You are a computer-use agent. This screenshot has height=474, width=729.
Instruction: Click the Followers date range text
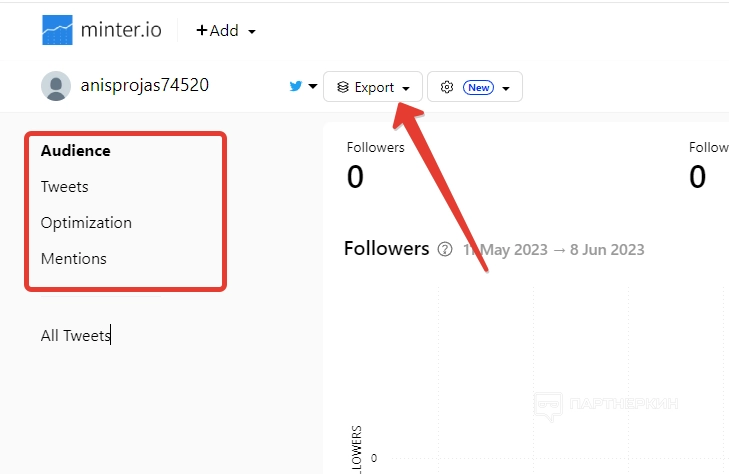pyautogui.click(x=553, y=249)
